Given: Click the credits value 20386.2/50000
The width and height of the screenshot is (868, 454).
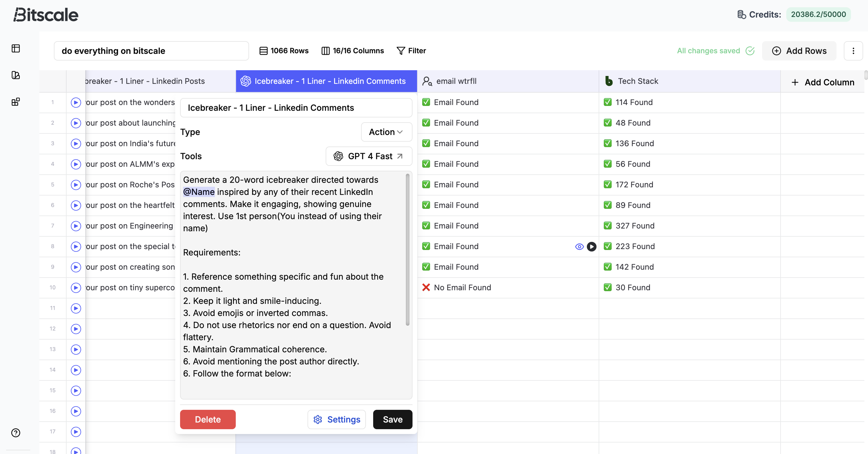Looking at the screenshot, I should (x=818, y=15).
